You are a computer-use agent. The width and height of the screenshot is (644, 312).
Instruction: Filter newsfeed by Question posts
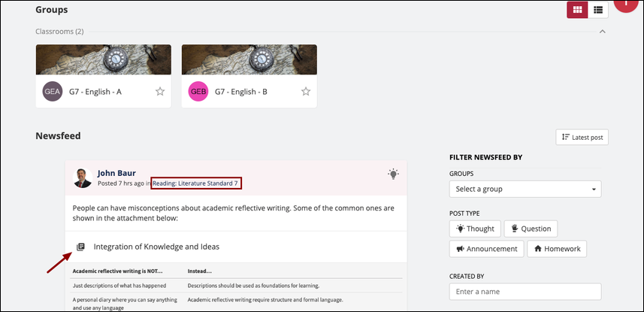pyautogui.click(x=531, y=229)
